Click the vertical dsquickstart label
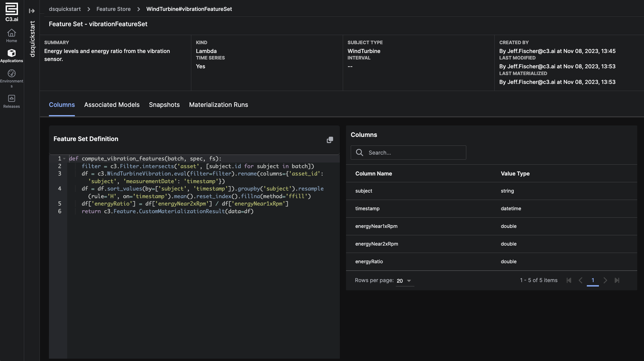644x361 pixels. 32,39
